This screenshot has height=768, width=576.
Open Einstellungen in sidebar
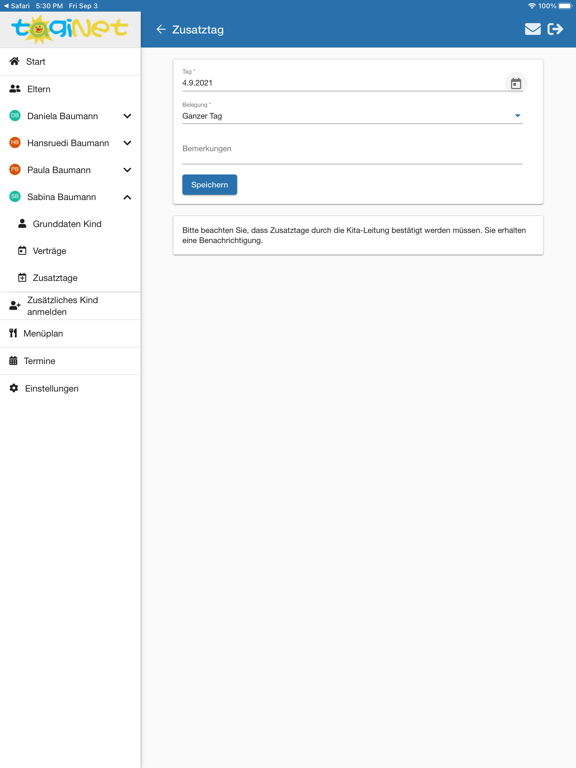tap(70, 388)
